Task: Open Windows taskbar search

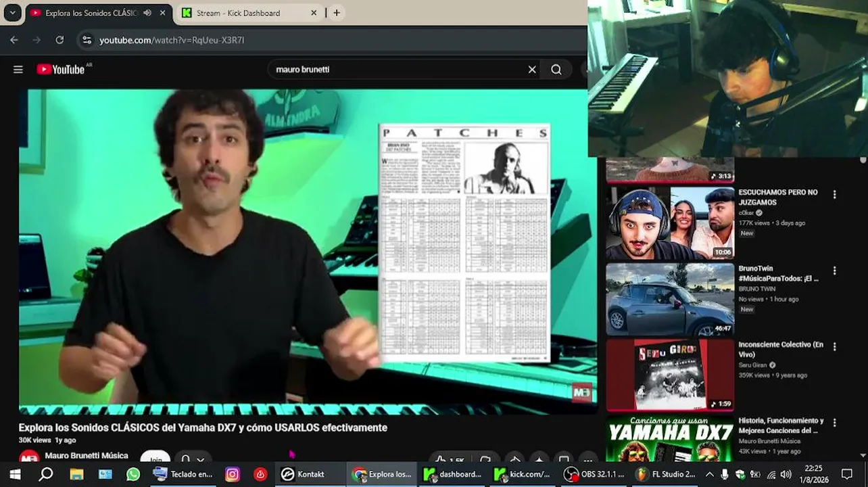Action: coord(45,474)
